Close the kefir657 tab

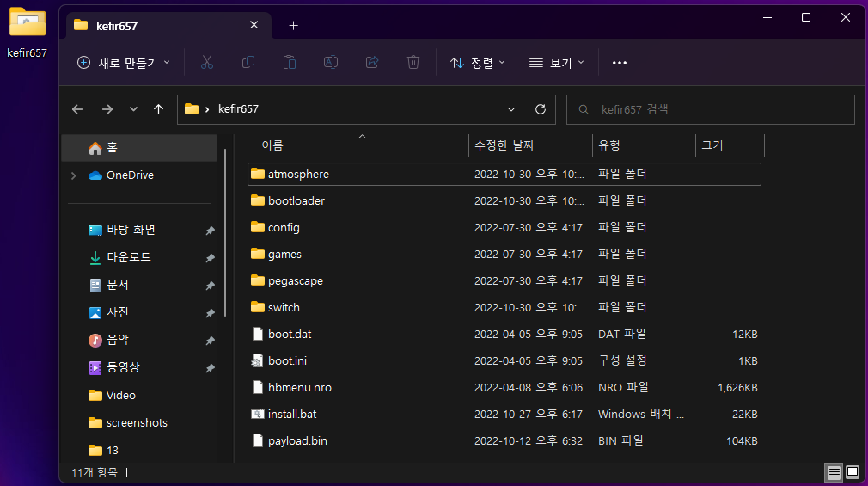pos(254,25)
